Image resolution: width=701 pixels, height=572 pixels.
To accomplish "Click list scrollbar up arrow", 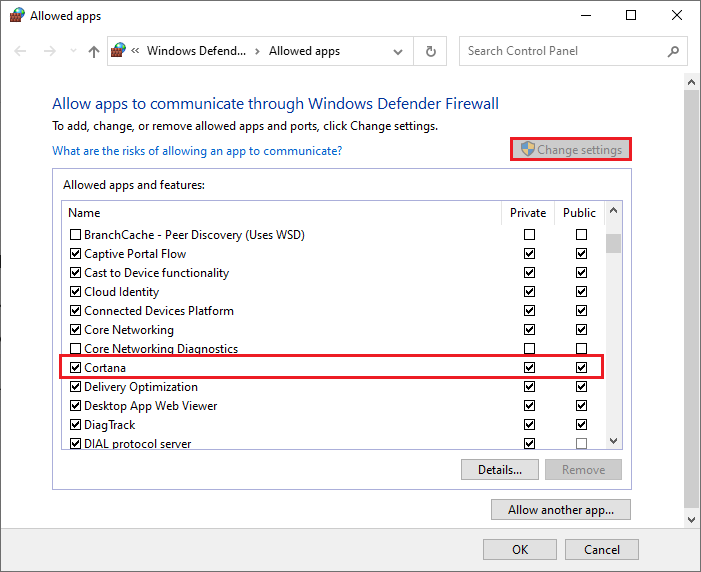I will tap(613, 210).
